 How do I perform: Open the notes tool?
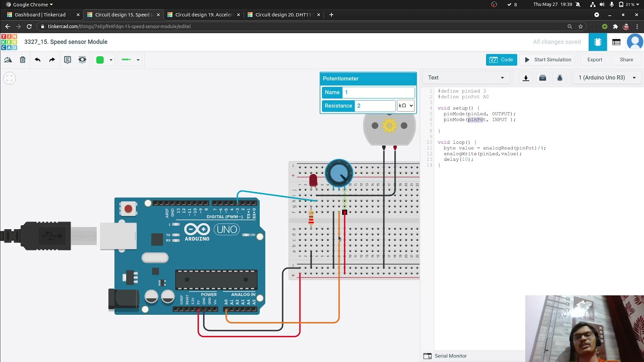pyautogui.click(x=67, y=60)
